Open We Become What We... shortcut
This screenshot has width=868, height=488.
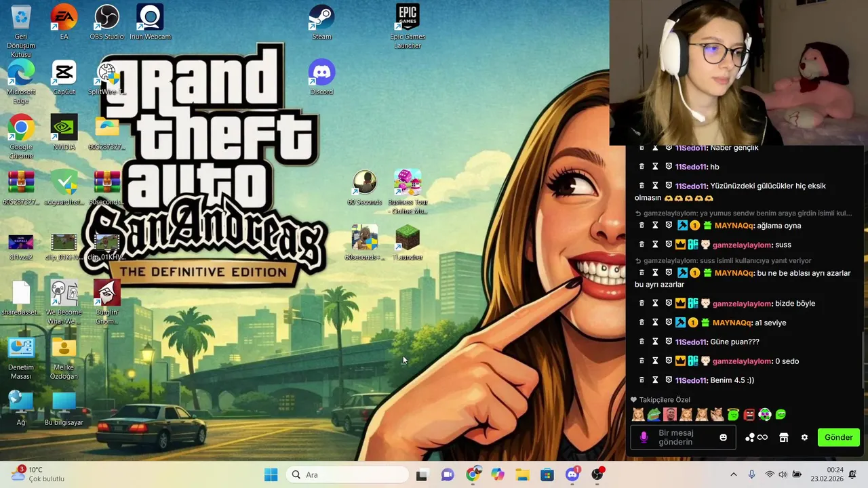(64, 302)
